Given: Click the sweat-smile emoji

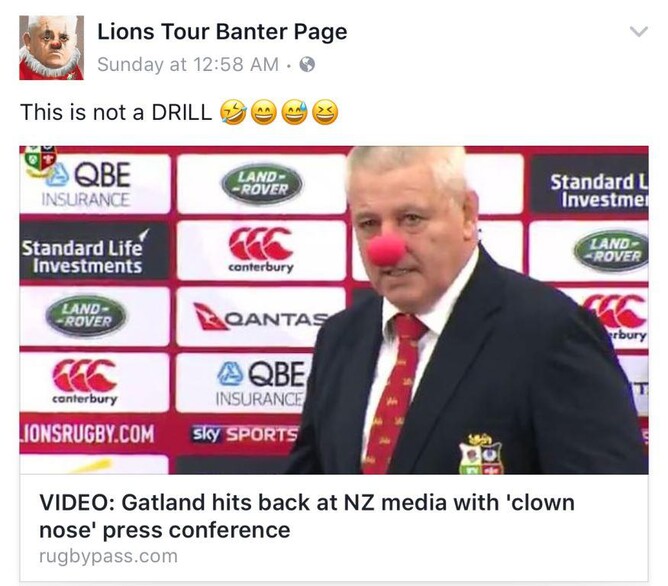Looking at the screenshot, I should tap(295, 113).
